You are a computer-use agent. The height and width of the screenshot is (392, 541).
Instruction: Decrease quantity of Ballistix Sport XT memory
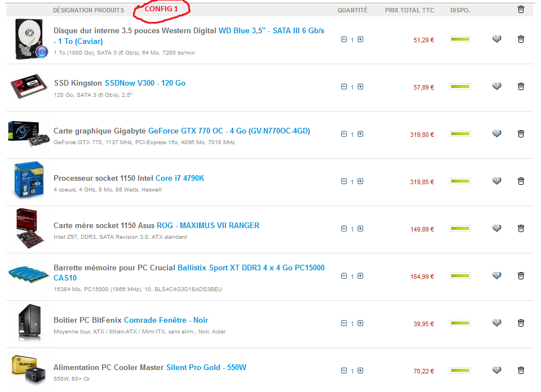pyautogui.click(x=344, y=275)
